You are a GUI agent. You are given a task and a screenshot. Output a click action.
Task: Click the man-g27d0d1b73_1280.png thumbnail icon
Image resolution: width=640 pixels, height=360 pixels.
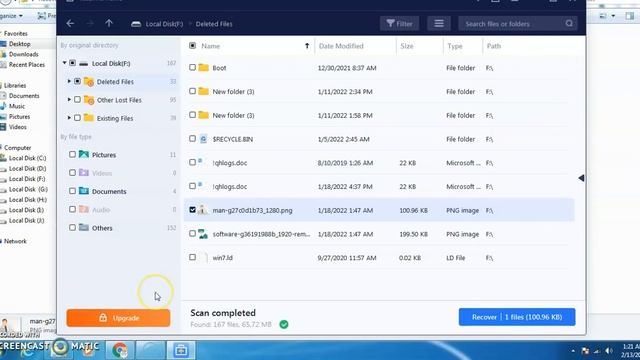203,210
